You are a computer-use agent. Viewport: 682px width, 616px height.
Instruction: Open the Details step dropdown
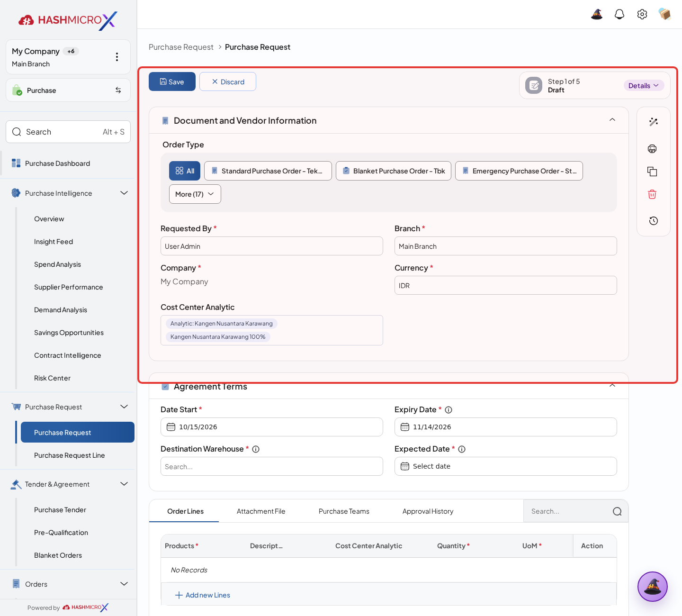644,86
